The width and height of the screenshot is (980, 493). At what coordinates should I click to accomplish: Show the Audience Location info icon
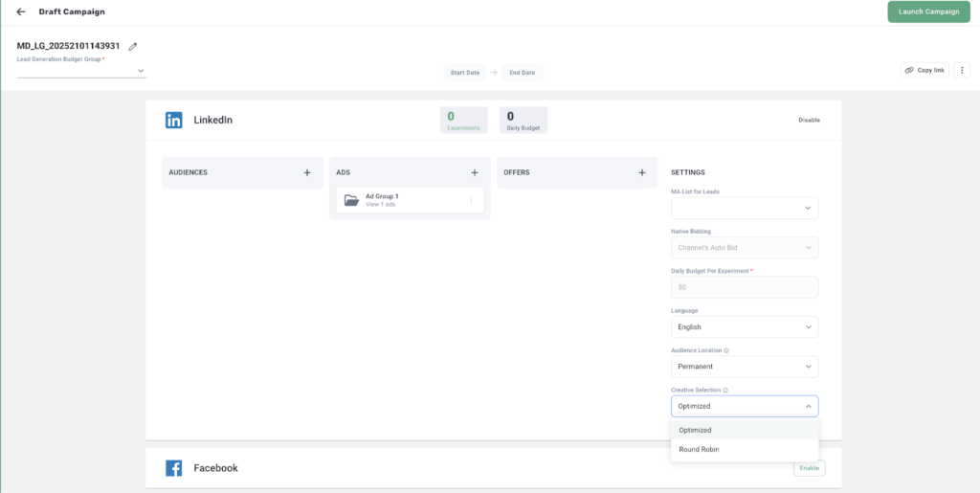[x=726, y=350]
